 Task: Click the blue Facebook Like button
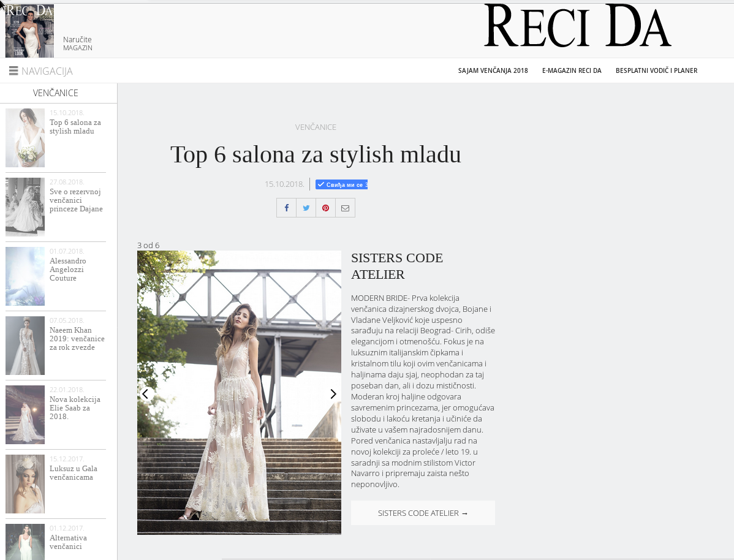(x=341, y=184)
